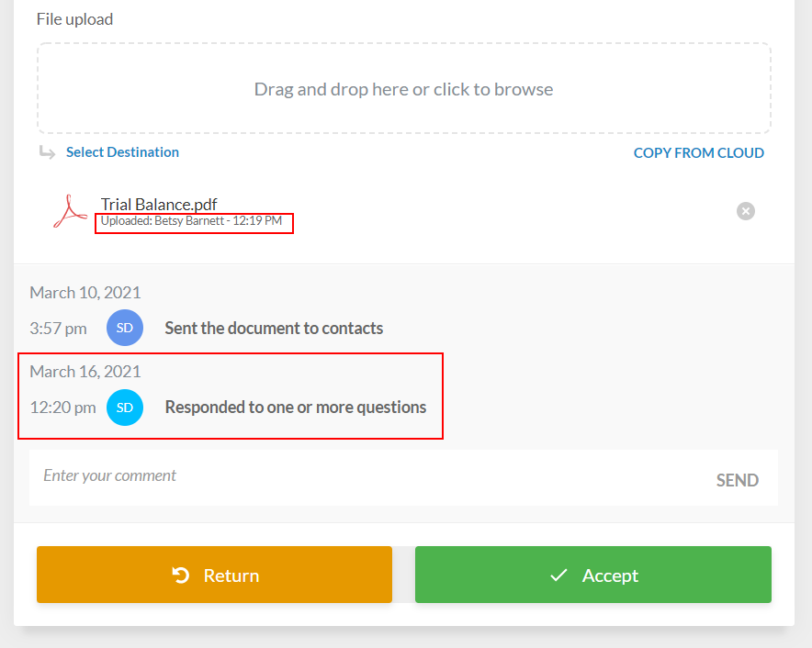
Task: Choose Copy From Cloud
Action: (x=698, y=153)
